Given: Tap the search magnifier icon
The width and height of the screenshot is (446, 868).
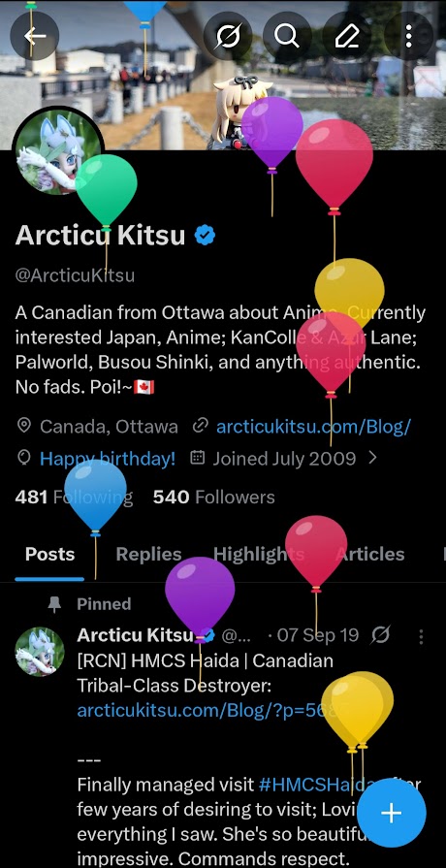Looking at the screenshot, I should pos(287,37).
